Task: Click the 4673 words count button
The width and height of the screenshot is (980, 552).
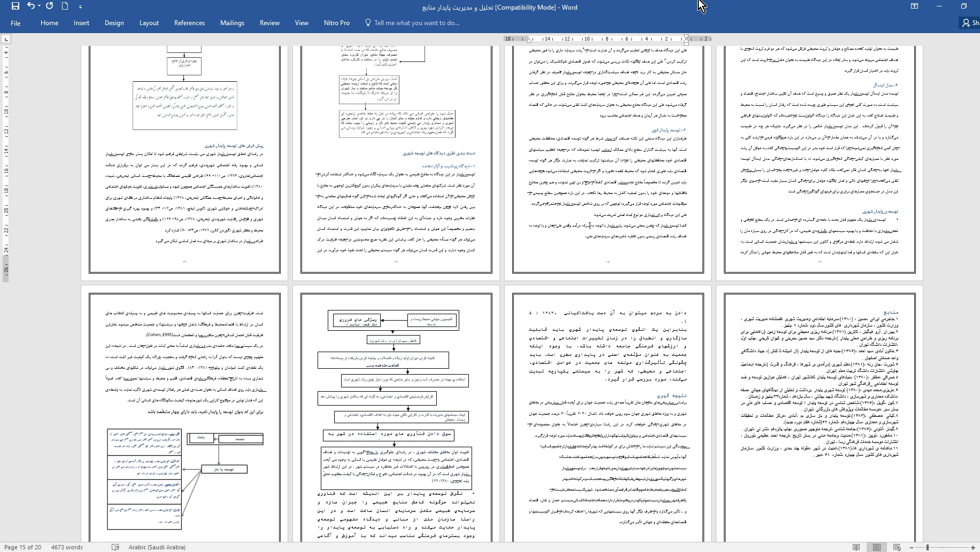Action: tap(67, 547)
